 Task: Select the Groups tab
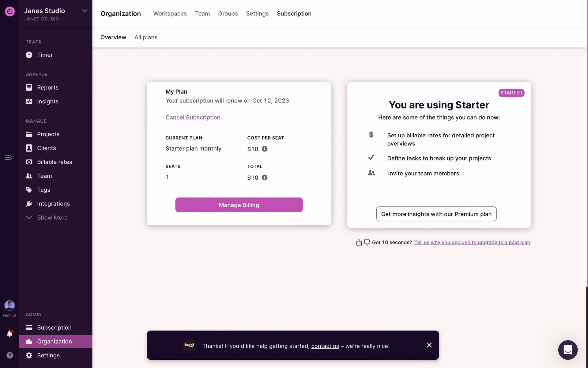(x=228, y=13)
